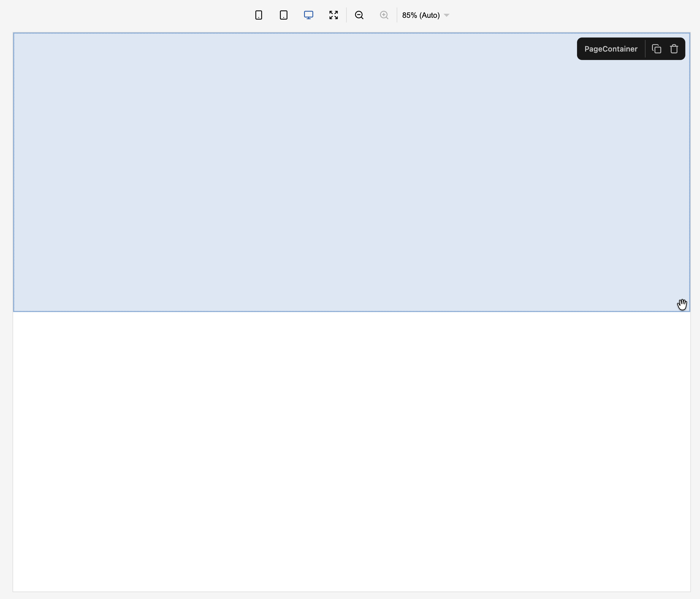Image resolution: width=700 pixels, height=599 pixels.
Task: Select the desktop monitor viewport
Action: [308, 15]
